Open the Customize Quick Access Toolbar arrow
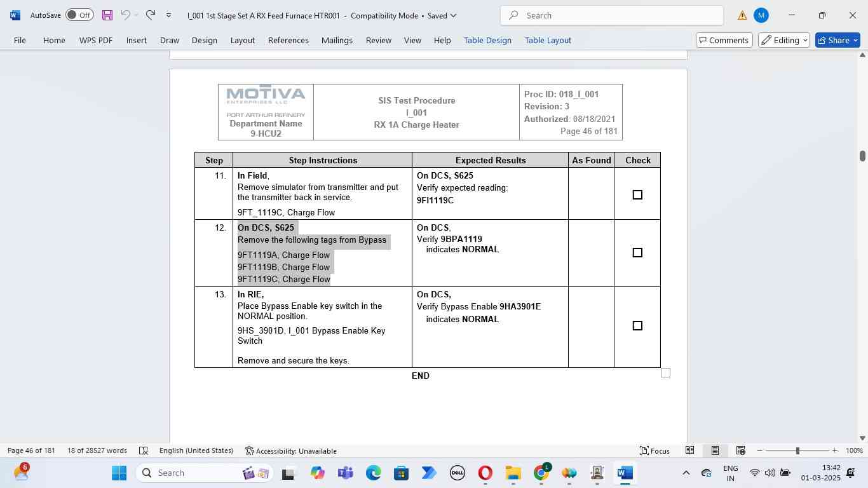 (x=168, y=15)
